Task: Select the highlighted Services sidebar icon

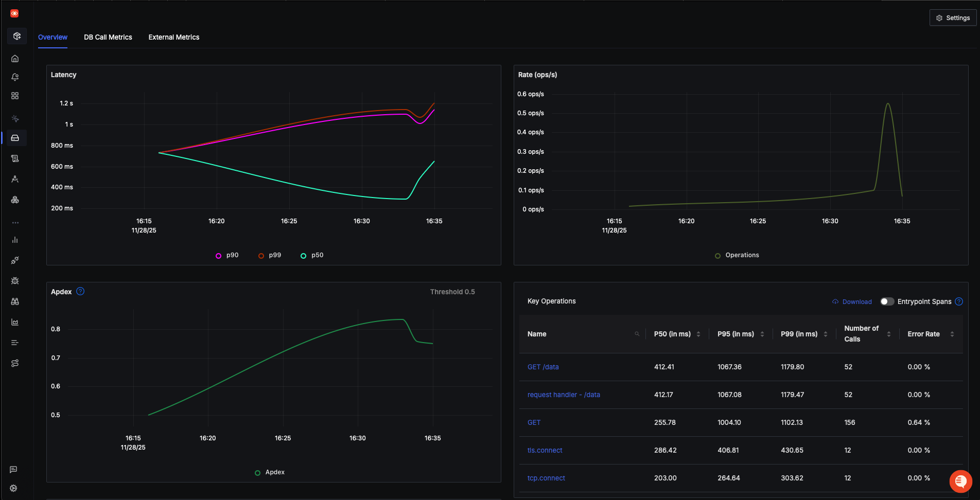Action: 15,137
